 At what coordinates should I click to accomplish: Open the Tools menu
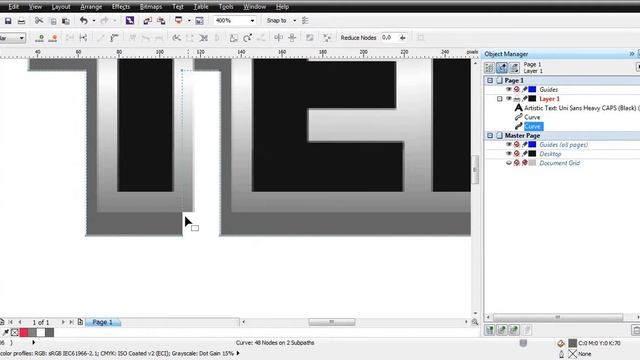point(226,7)
